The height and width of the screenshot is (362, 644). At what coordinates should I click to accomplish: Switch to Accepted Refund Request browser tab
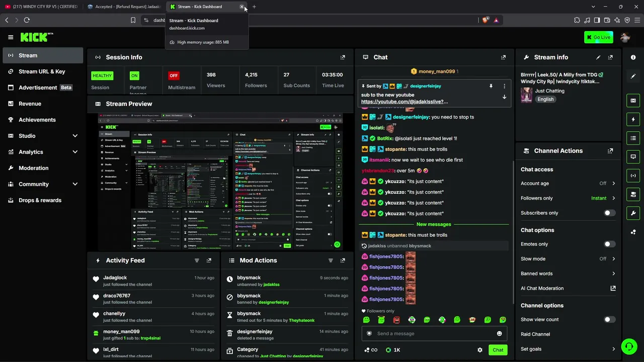click(x=124, y=7)
